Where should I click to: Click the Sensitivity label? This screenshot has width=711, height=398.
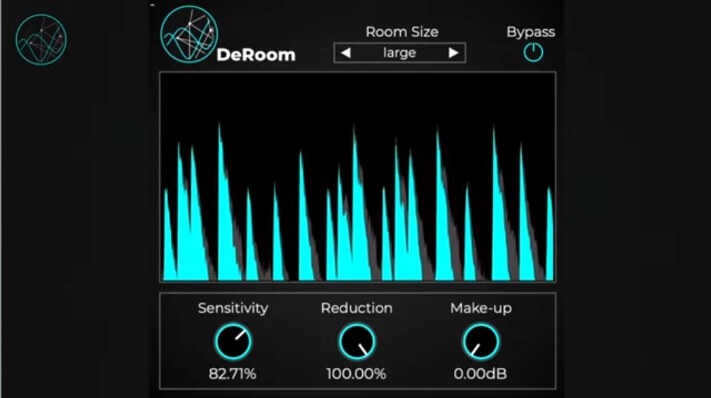coord(233,308)
